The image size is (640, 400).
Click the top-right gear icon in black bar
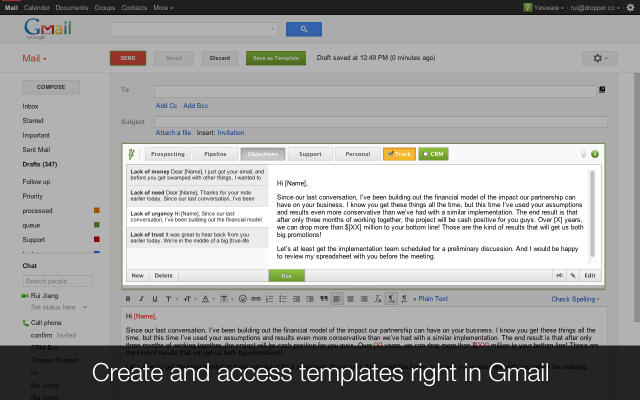point(630,7)
